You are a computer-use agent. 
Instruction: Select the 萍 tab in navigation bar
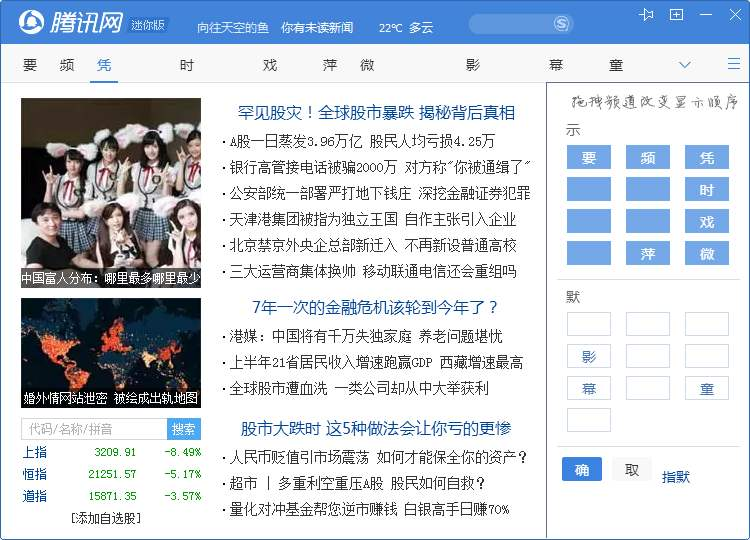click(330, 65)
